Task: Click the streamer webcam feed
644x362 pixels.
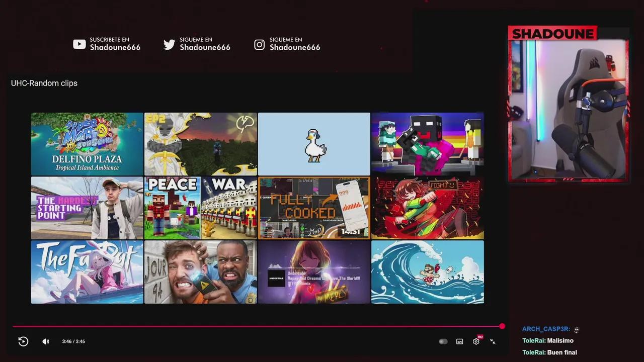Action: [569, 110]
